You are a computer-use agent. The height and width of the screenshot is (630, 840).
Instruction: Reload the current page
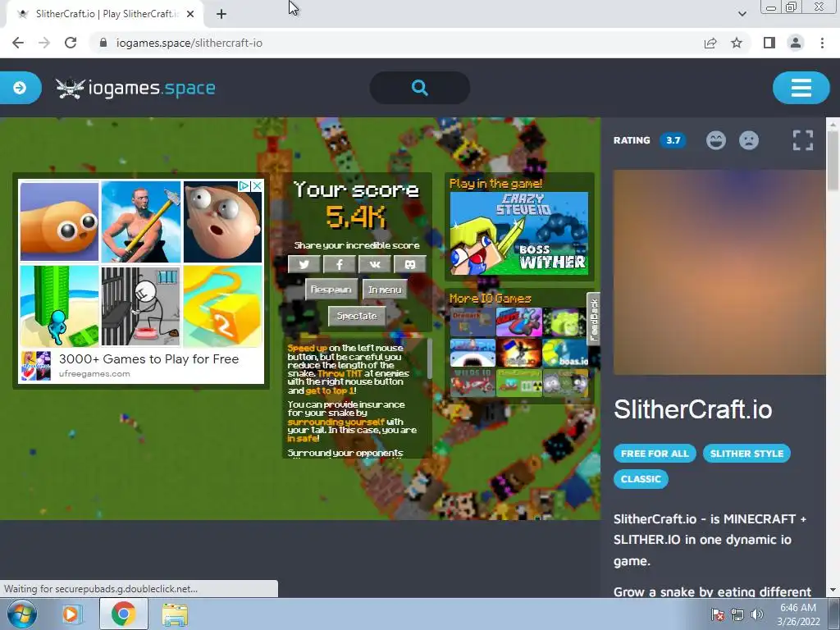coord(71,43)
